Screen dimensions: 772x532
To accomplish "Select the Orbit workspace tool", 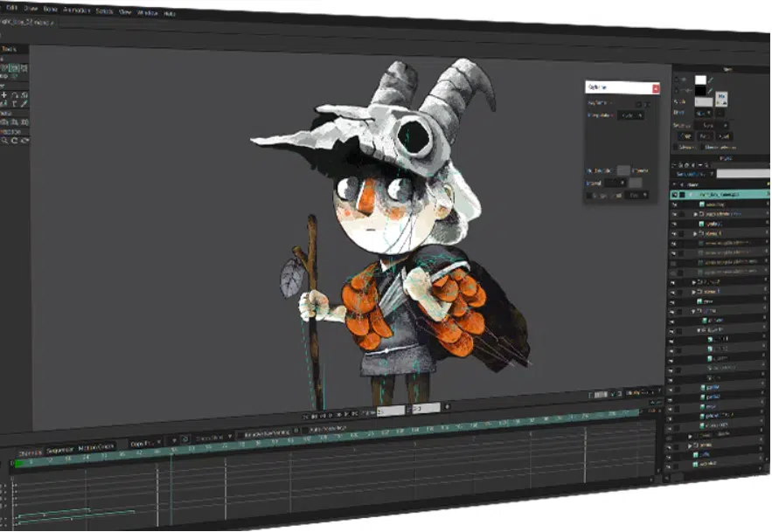I will 24,141.
